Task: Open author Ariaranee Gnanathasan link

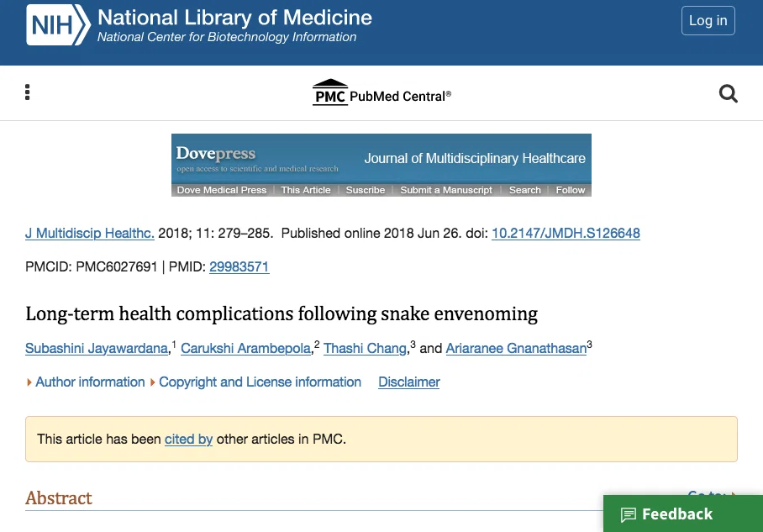Action: coord(516,349)
